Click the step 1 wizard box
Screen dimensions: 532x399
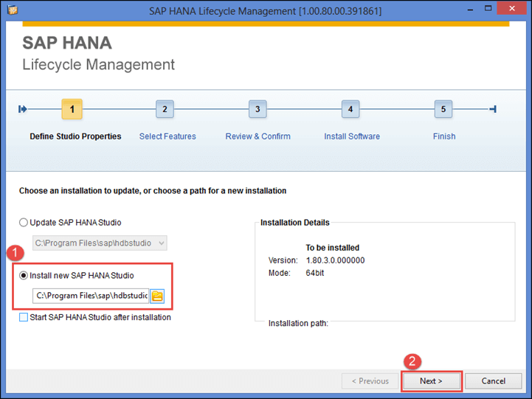pos(72,109)
